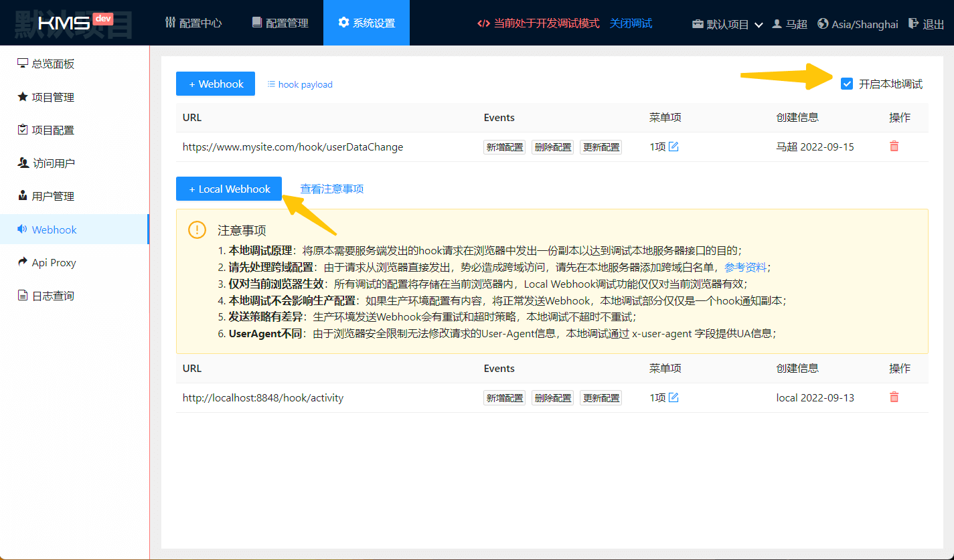Delete the localhost:8848 local webhook
This screenshot has width=954, height=560.
click(894, 397)
